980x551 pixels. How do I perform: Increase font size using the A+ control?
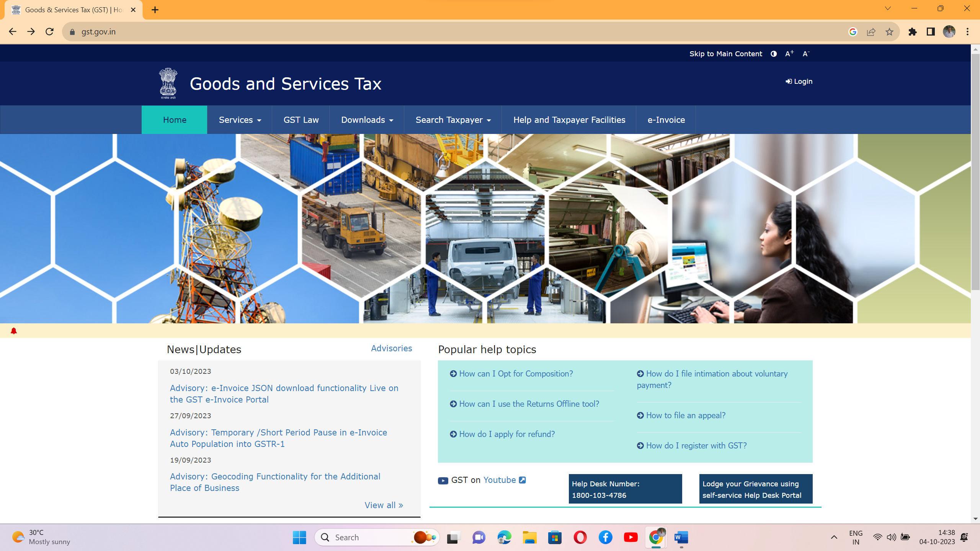click(789, 54)
